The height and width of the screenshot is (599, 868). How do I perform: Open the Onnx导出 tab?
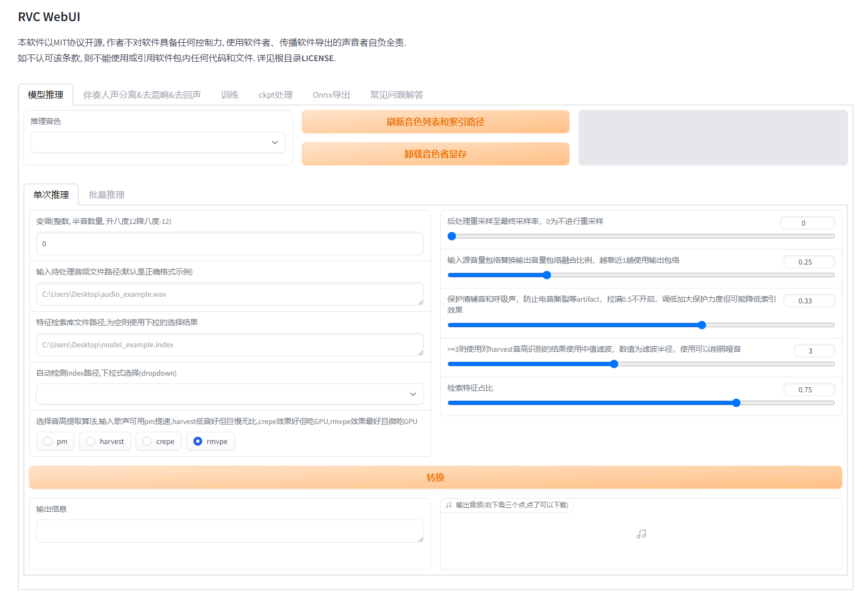pos(331,95)
